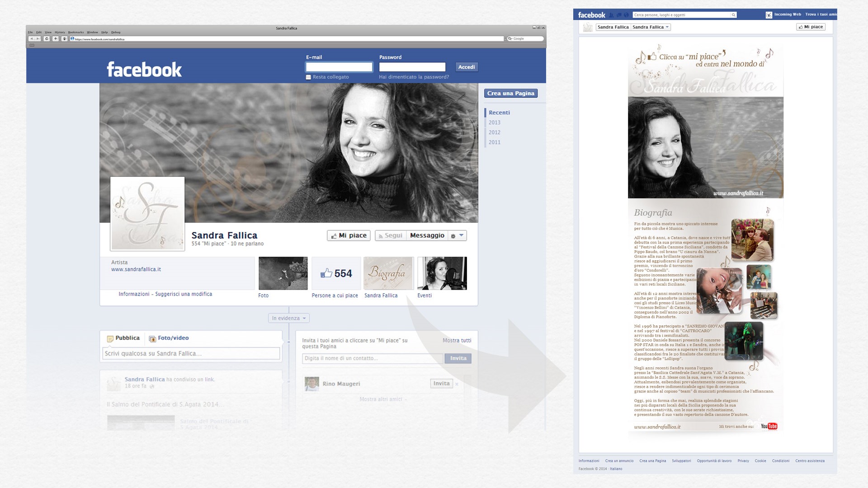
Task: Open the bookmarks book icon
Action: coord(32,45)
